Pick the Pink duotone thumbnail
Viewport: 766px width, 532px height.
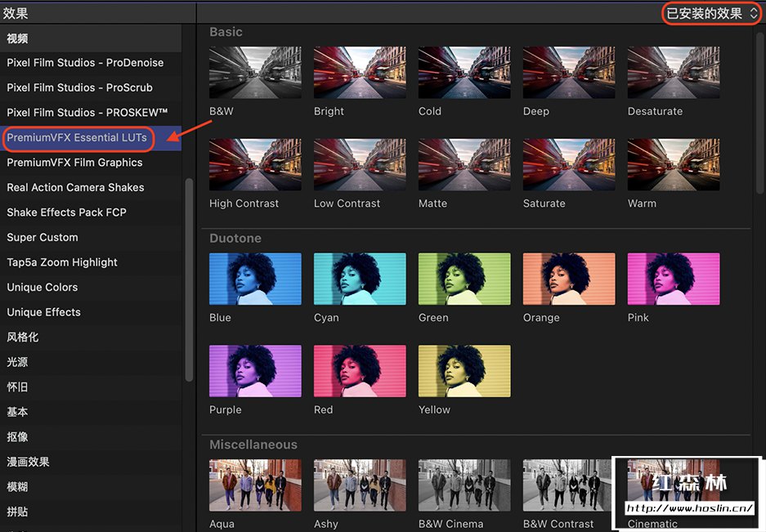point(674,279)
